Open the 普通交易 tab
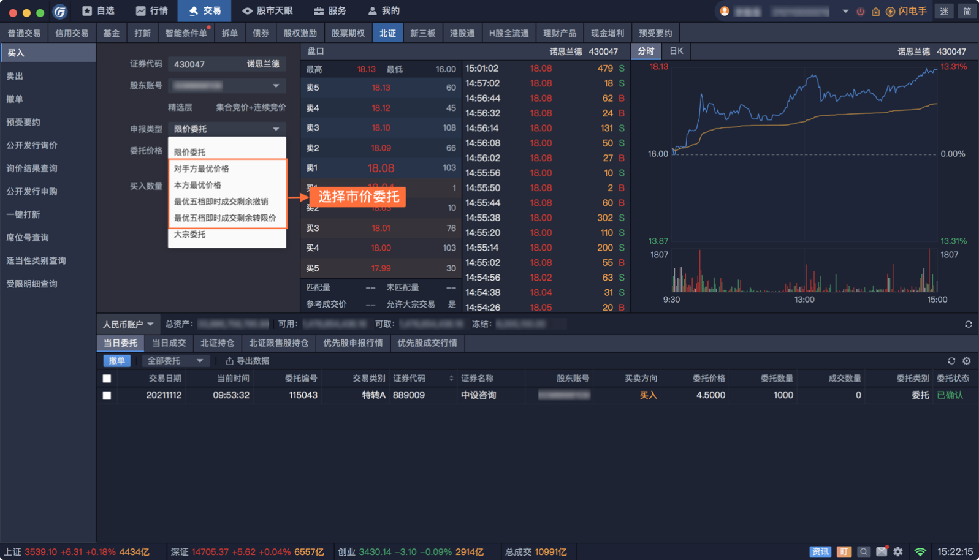979x560 pixels. [24, 33]
